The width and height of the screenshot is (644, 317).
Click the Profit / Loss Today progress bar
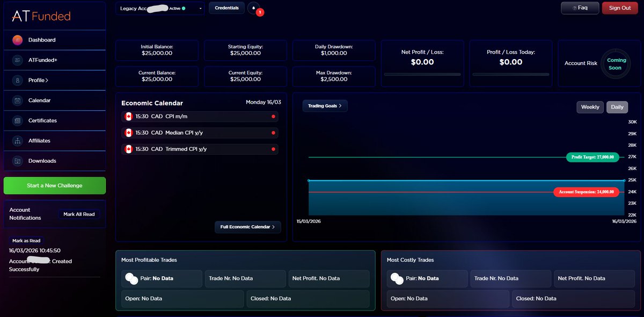point(511,74)
